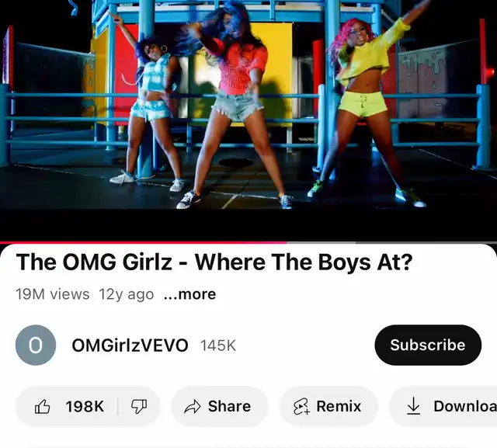497x448 pixels.
Task: Click the Remix shorts icon
Action: click(301, 407)
